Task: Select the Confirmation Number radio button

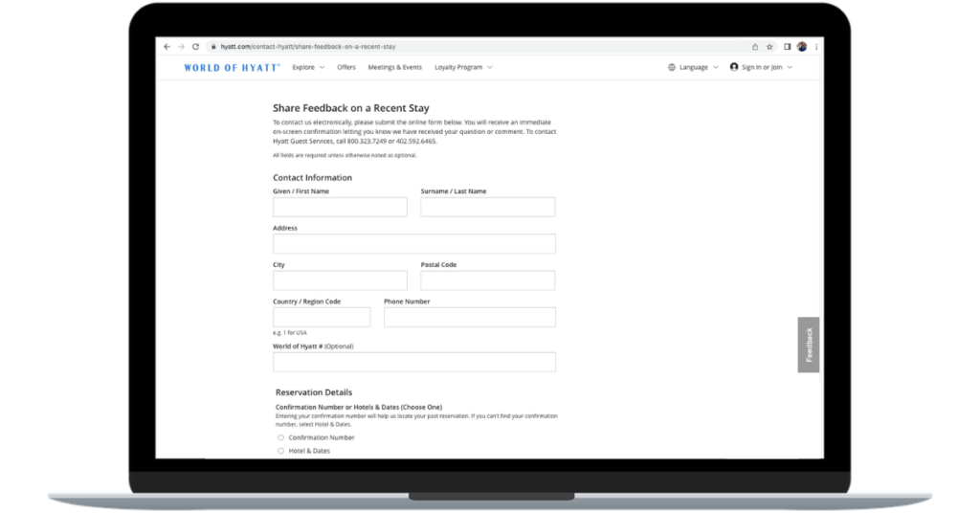Action: coord(280,437)
